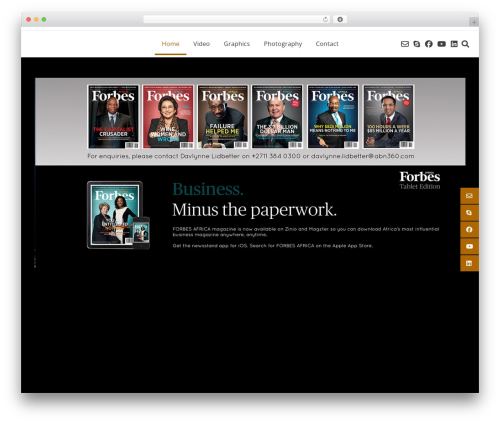The image size is (500, 423).
Task: Click the orange sidebar Facebook button
Action: tap(469, 230)
